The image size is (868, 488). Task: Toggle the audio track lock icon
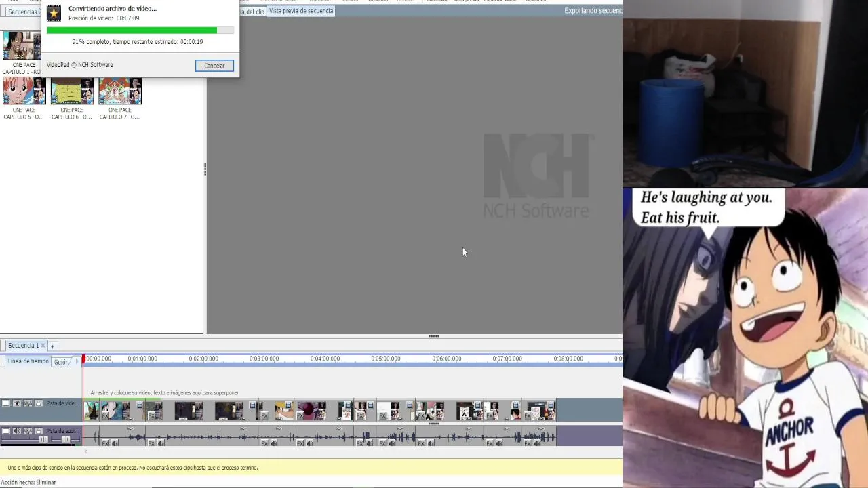(x=39, y=431)
